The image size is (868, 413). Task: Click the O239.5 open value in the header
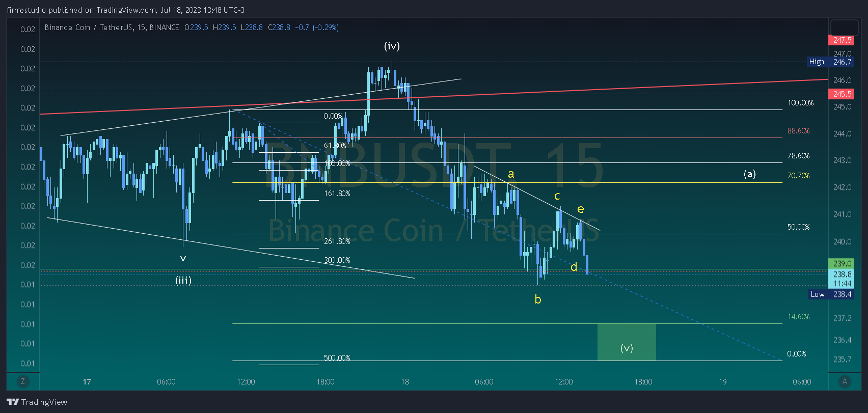point(196,27)
